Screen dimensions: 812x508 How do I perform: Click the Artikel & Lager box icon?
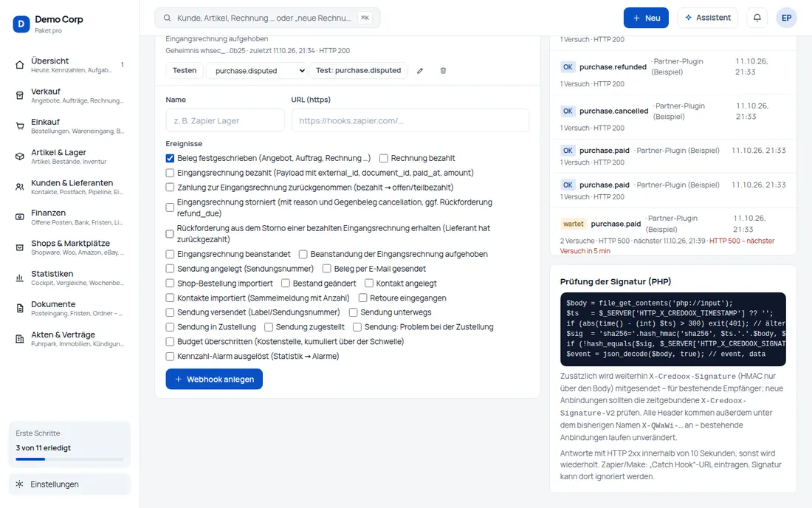(20, 157)
